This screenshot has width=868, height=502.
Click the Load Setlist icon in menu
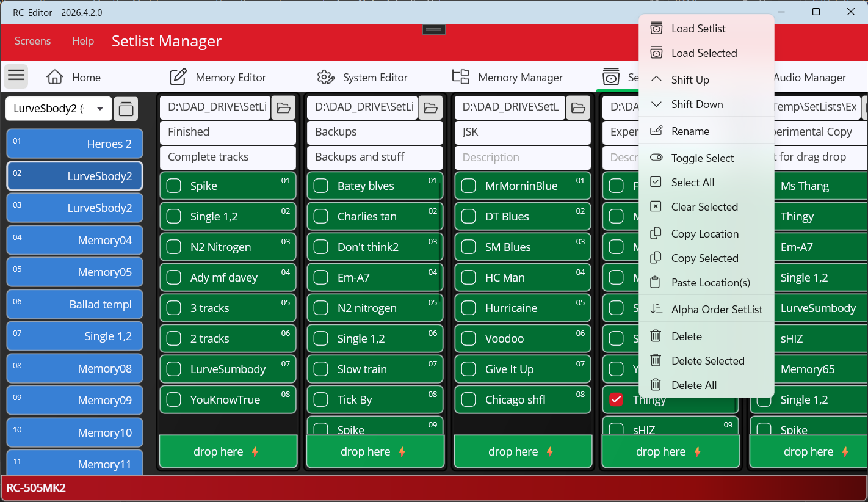[656, 29]
